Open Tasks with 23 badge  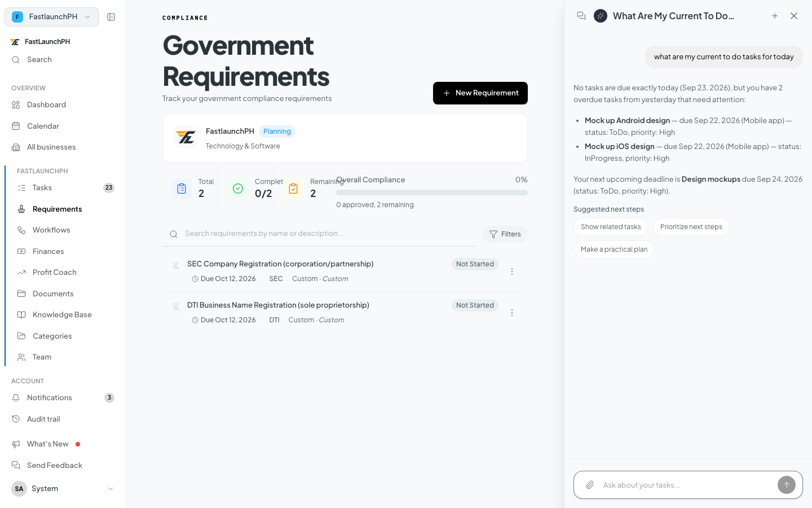click(x=65, y=188)
